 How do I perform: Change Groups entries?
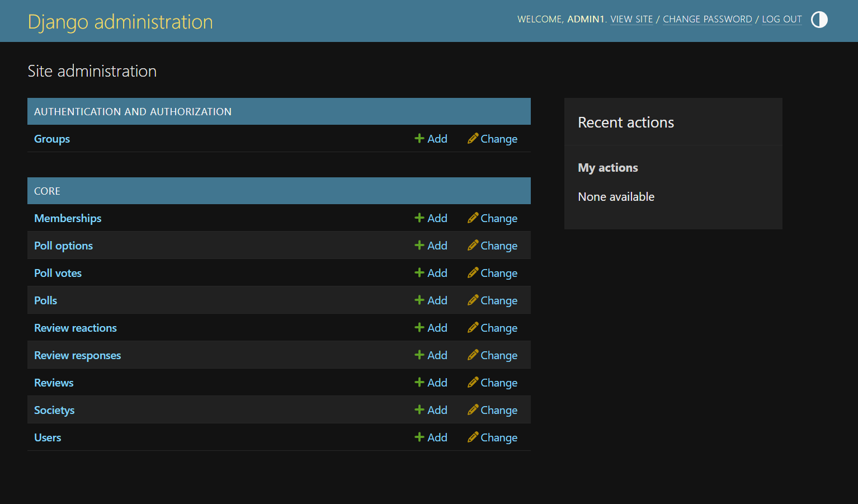[493, 139]
